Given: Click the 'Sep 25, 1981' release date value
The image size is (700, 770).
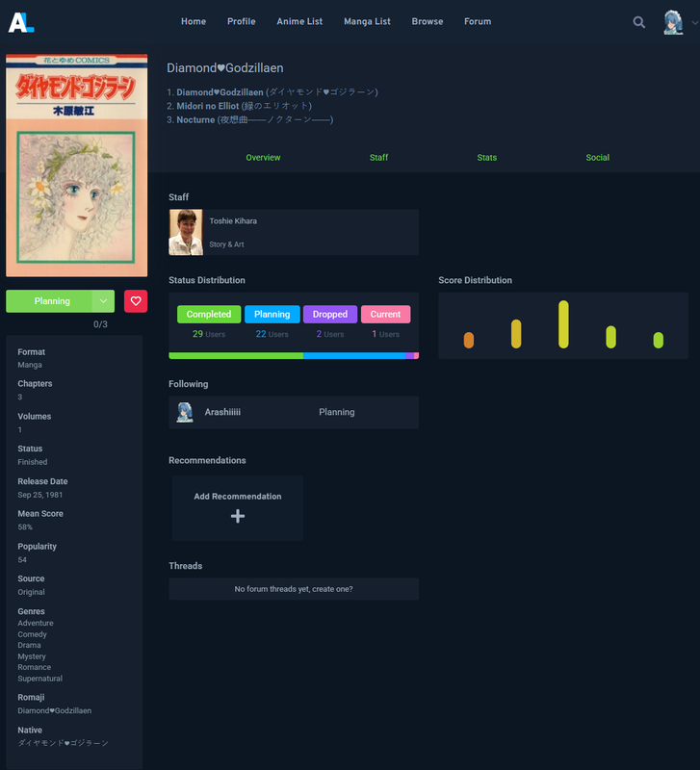Looking at the screenshot, I should [x=40, y=495].
